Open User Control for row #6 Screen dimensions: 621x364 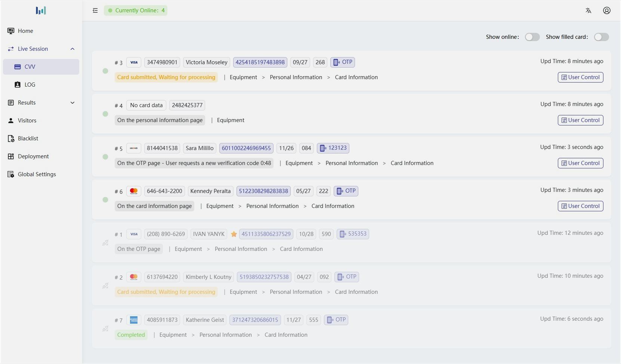coord(580,206)
